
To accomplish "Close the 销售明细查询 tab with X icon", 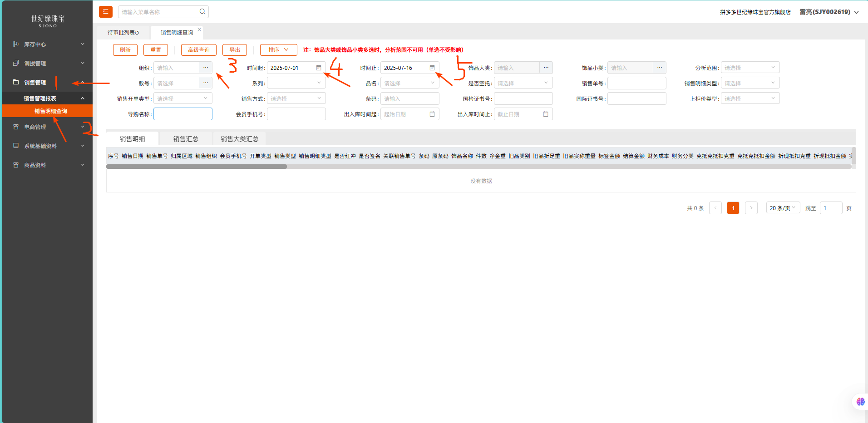I will point(199,30).
